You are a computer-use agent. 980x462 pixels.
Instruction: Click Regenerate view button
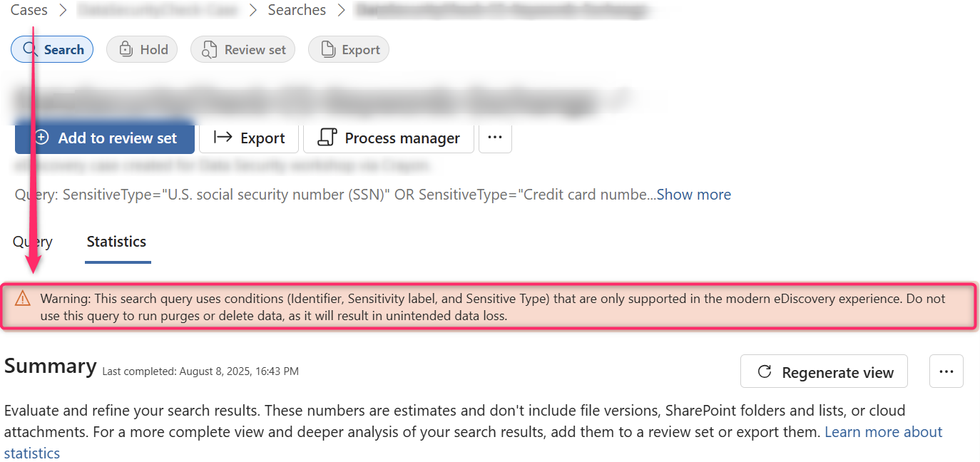tap(824, 372)
